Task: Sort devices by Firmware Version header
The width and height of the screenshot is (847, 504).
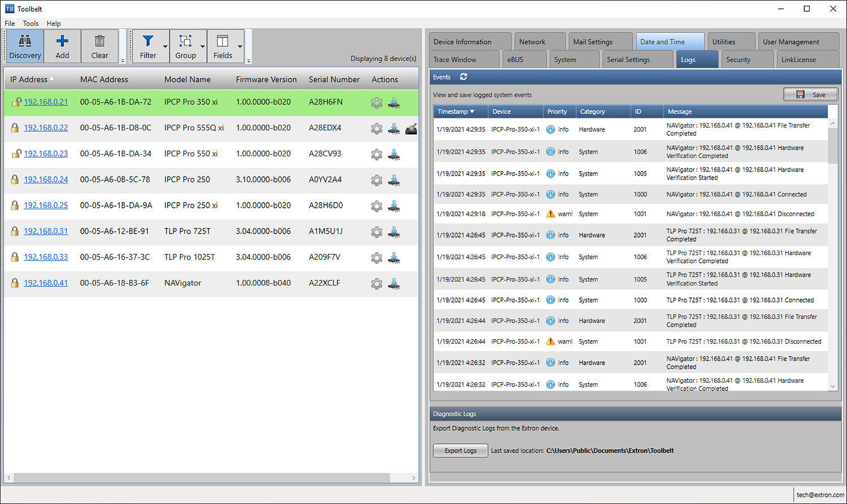Action: click(x=266, y=80)
